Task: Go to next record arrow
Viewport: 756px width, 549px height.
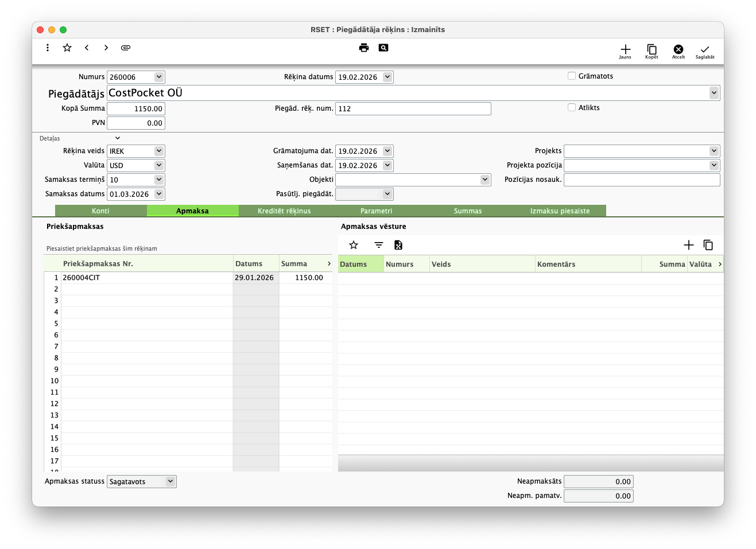Action: point(106,48)
